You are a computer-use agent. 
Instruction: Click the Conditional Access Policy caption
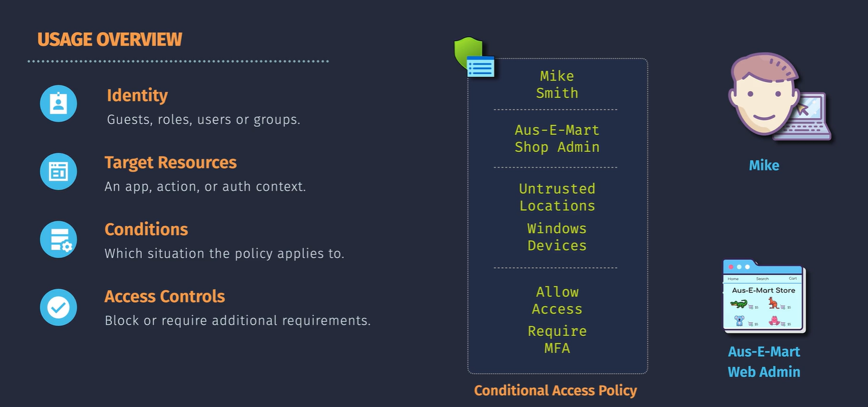[x=555, y=391]
